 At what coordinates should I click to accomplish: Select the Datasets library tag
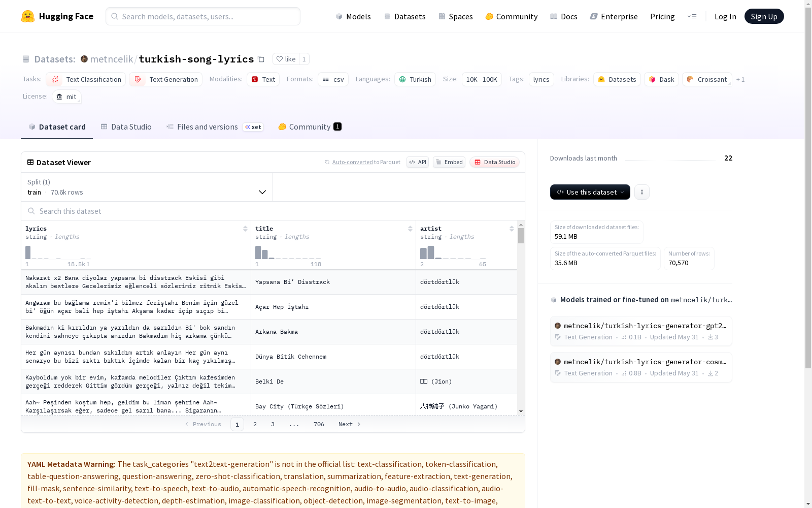point(617,79)
